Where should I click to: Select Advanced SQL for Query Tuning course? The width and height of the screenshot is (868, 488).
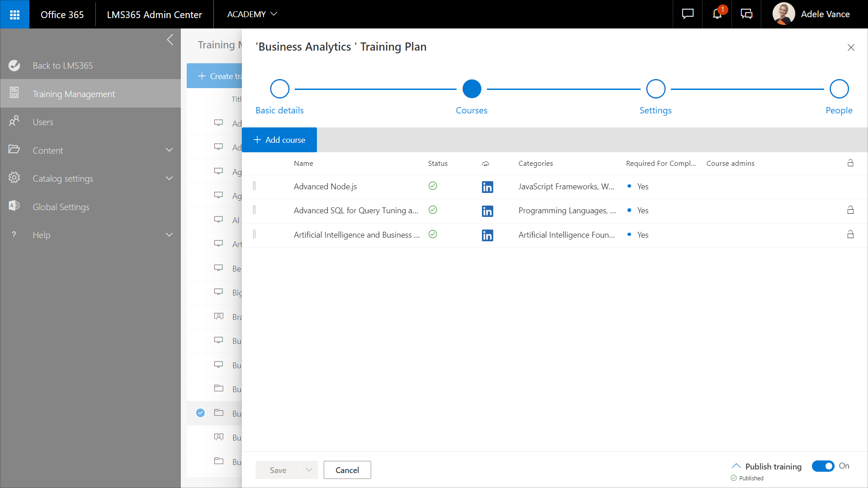coord(356,210)
